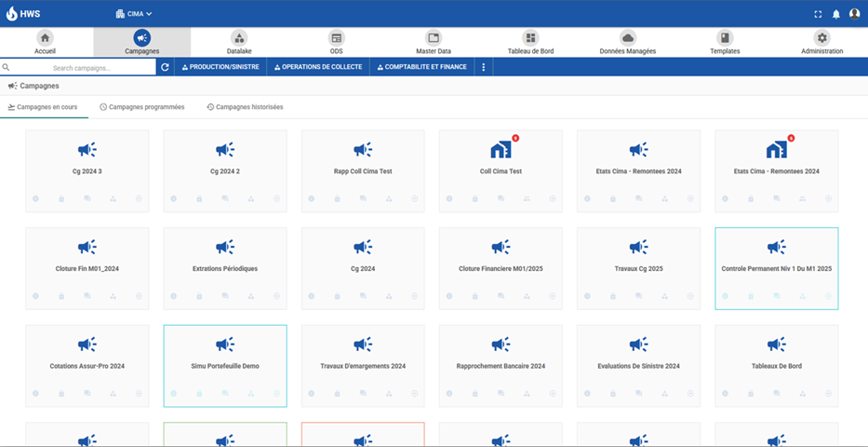Toggle fullscreen mode icon in header
This screenshot has height=447, width=868.
pyautogui.click(x=818, y=14)
